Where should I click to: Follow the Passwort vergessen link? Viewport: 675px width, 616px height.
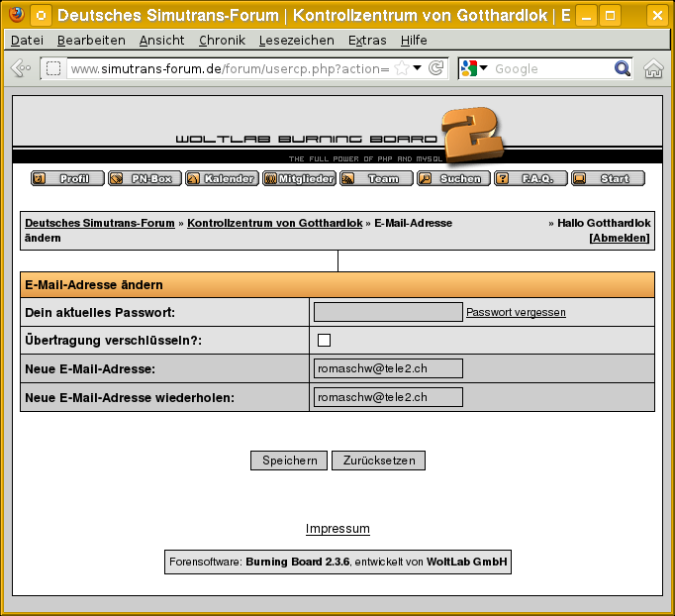pyautogui.click(x=516, y=312)
